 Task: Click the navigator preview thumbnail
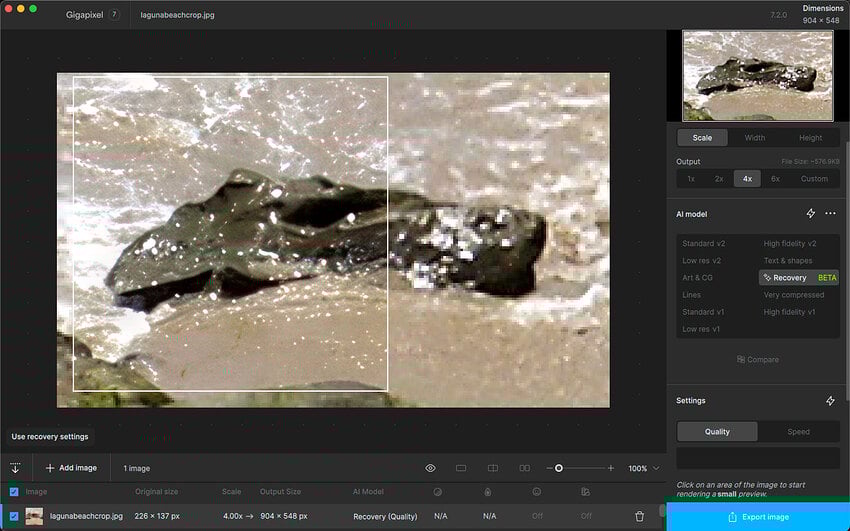click(757, 75)
